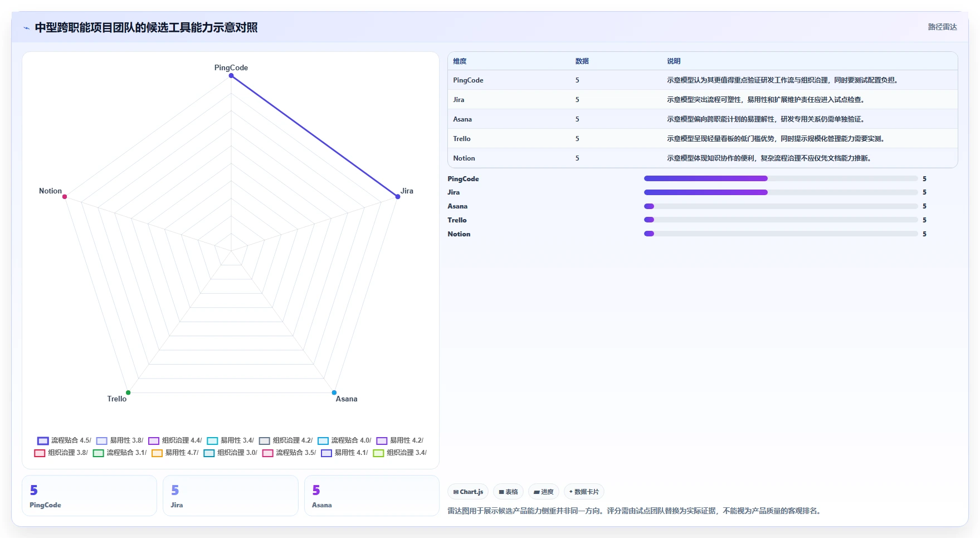Open the Asana summary card
The height and width of the screenshot is (538, 980).
click(x=372, y=496)
